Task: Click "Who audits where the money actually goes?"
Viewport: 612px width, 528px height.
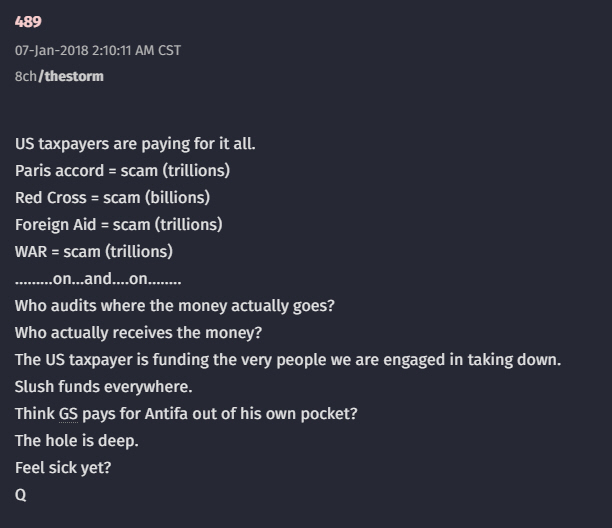Action: (174, 305)
